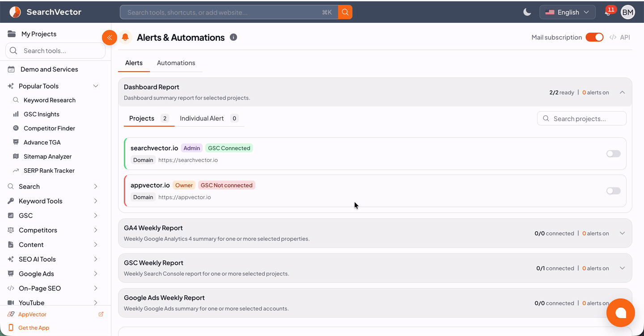Click the Keyword Tools key icon
This screenshot has height=336, width=644.
(x=11, y=201)
